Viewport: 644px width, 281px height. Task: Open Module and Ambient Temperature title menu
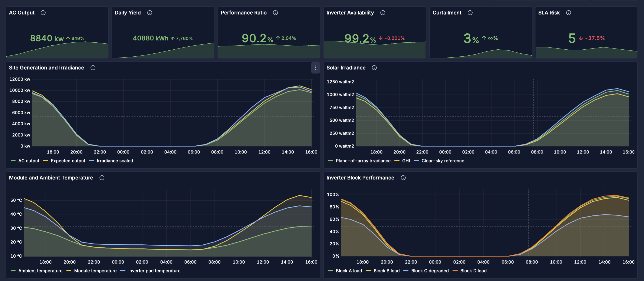tap(51, 178)
